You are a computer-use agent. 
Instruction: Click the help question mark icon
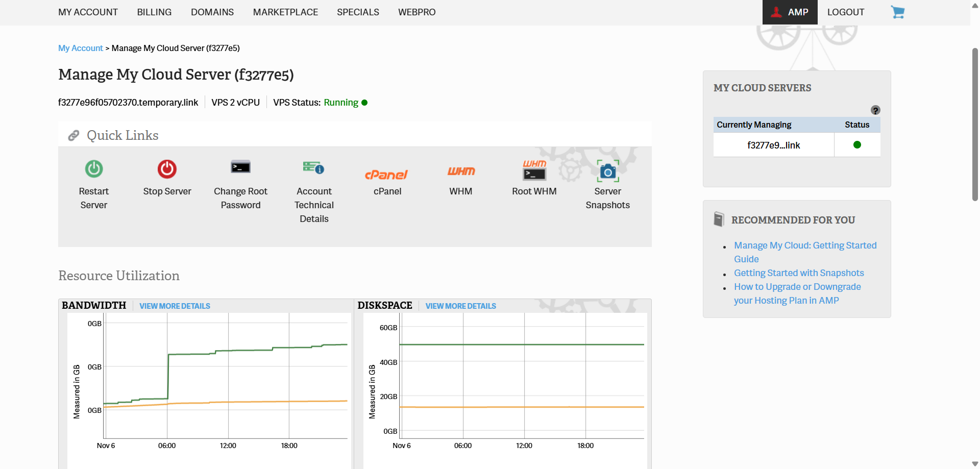(875, 110)
